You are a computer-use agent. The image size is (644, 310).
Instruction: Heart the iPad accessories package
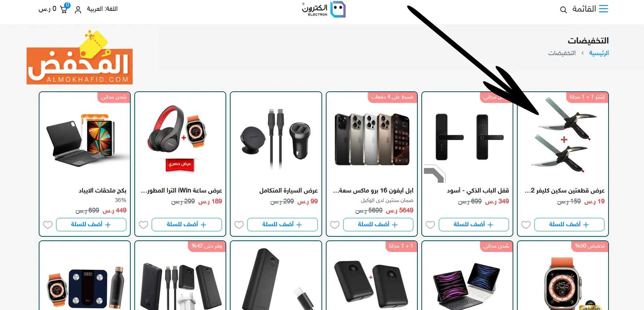48,225
